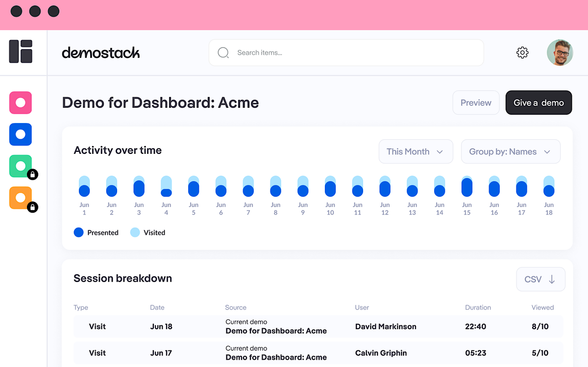Open the user profile avatar
This screenshot has width=588, height=367.
click(560, 52)
